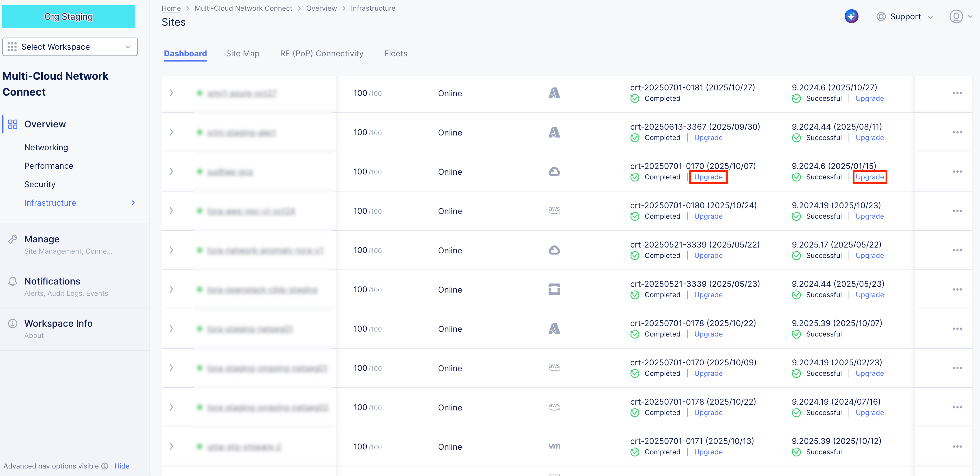
Task: Click the three-dot menu on first site row
Action: point(957,93)
